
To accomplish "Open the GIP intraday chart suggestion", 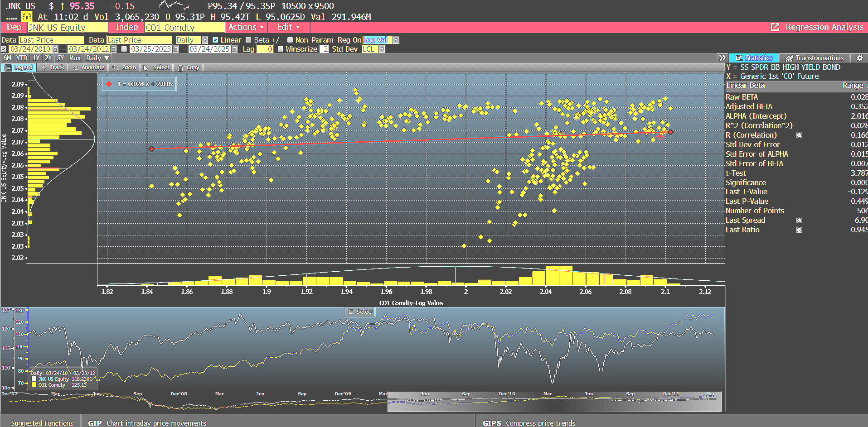I will (147, 423).
